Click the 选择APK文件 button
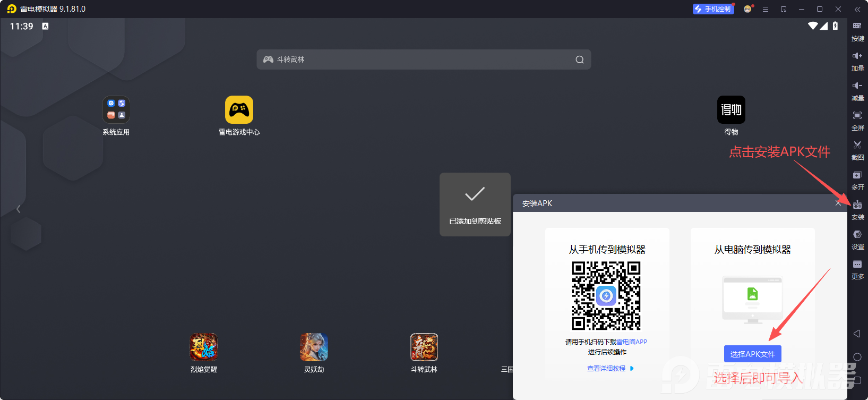 click(752, 354)
